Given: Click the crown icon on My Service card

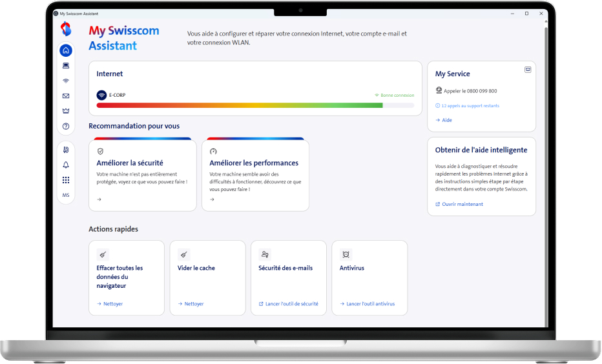Looking at the screenshot, I should [528, 70].
